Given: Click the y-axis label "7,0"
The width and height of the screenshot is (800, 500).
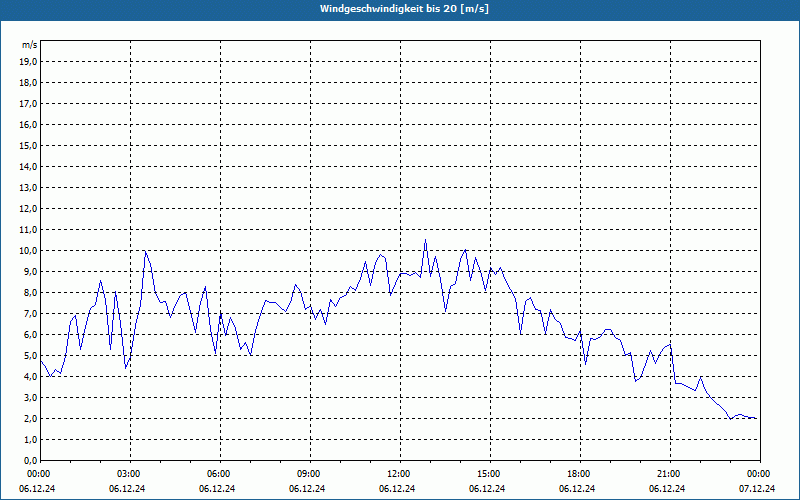Looking at the screenshot, I should 31,314.
